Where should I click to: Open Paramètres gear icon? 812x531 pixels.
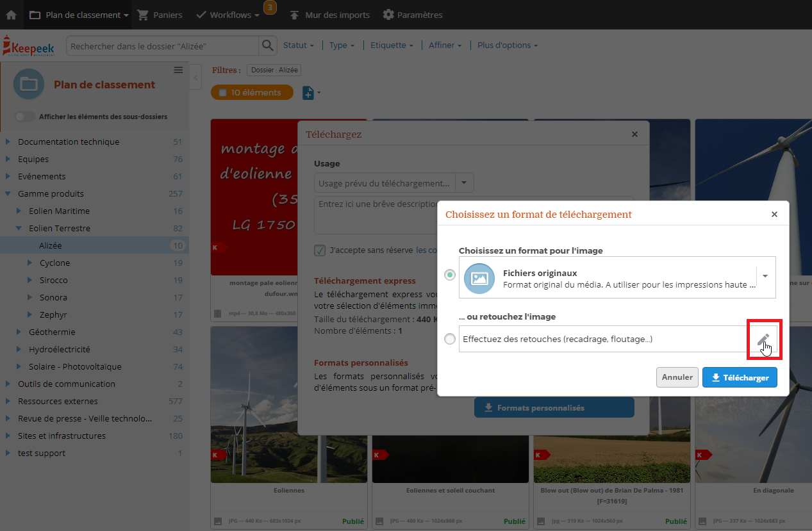click(388, 15)
